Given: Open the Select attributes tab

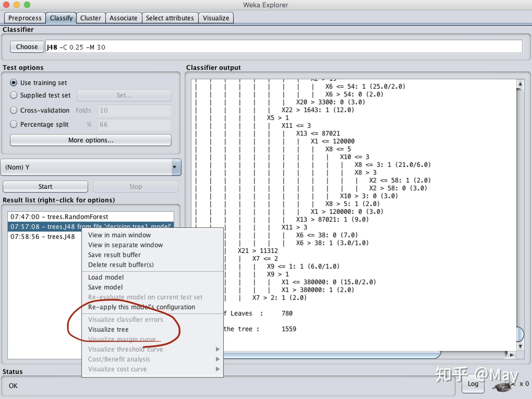Looking at the screenshot, I should 170,18.
